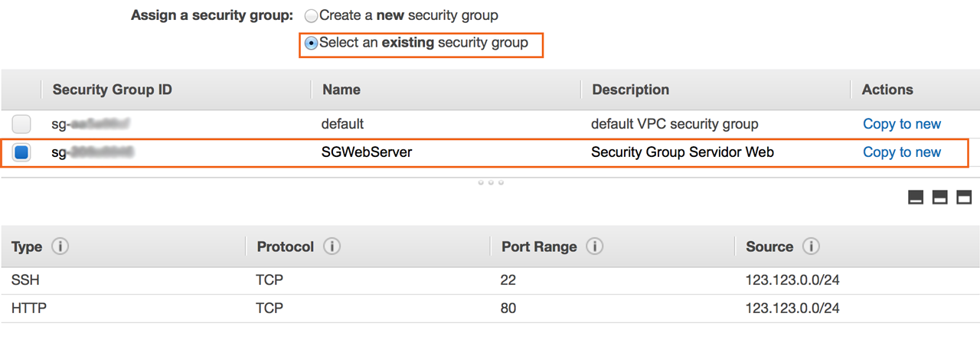Click info icon next to Type
980x346 pixels.
pos(60,247)
